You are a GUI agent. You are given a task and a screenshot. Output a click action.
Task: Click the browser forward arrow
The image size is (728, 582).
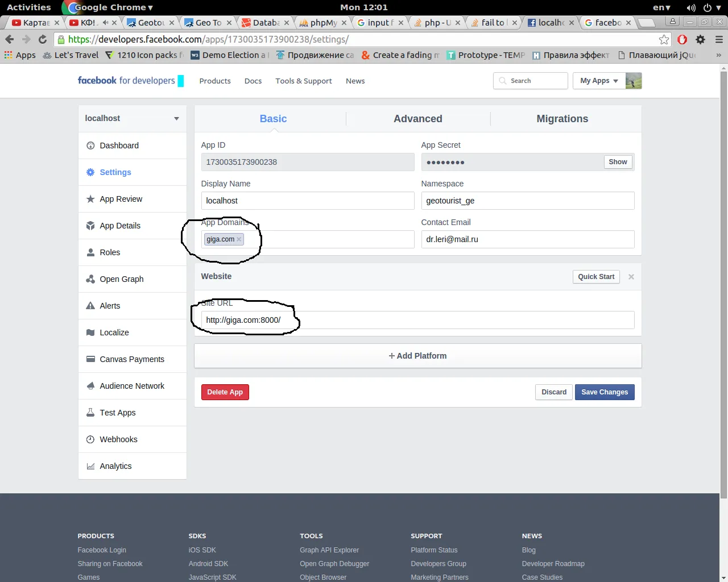(26, 39)
